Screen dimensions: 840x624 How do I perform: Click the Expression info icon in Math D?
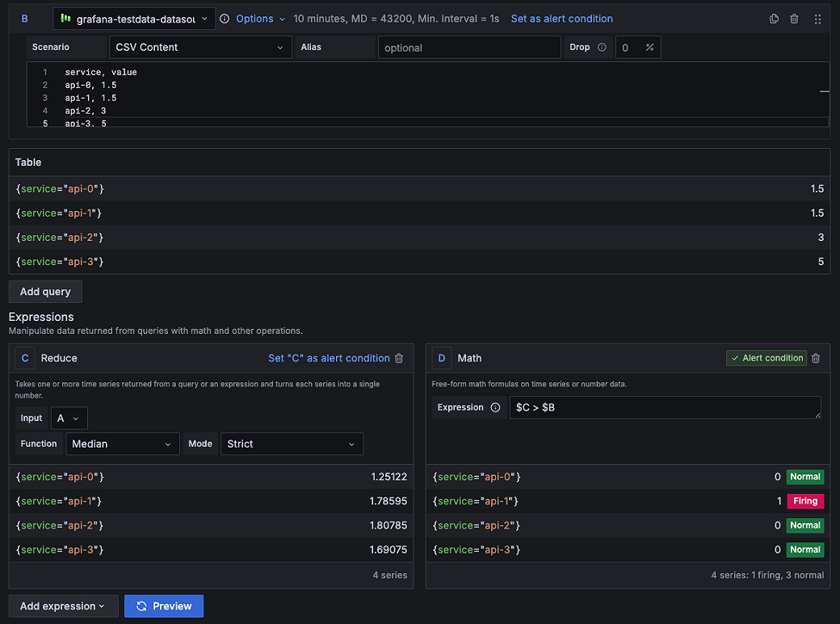click(494, 407)
